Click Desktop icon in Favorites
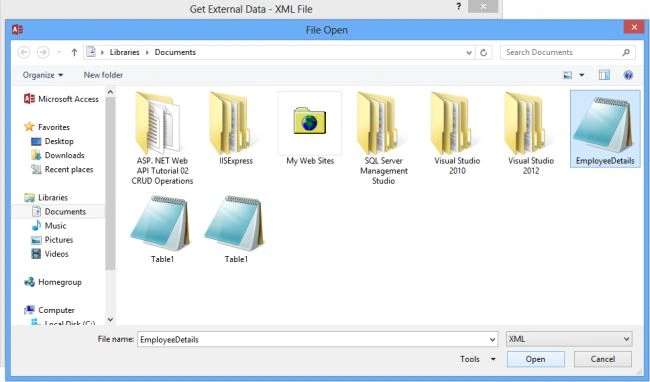 pyautogui.click(x=36, y=142)
